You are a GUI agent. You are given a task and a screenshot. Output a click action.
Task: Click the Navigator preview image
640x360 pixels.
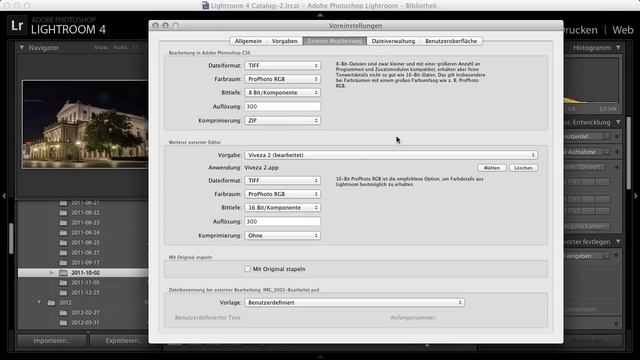coord(85,124)
